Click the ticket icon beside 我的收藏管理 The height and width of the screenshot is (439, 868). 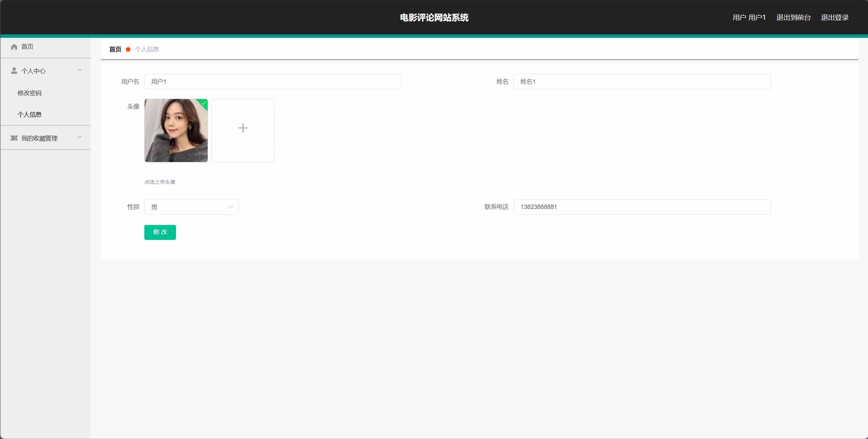(x=14, y=138)
